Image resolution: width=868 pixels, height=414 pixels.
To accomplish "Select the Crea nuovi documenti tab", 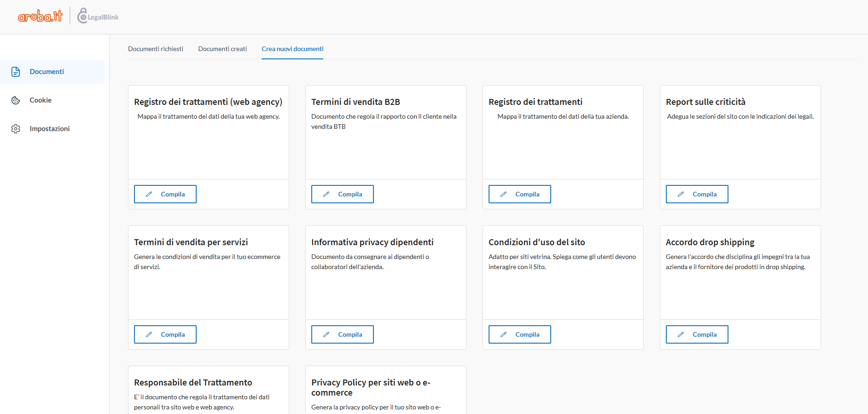I will tap(292, 49).
